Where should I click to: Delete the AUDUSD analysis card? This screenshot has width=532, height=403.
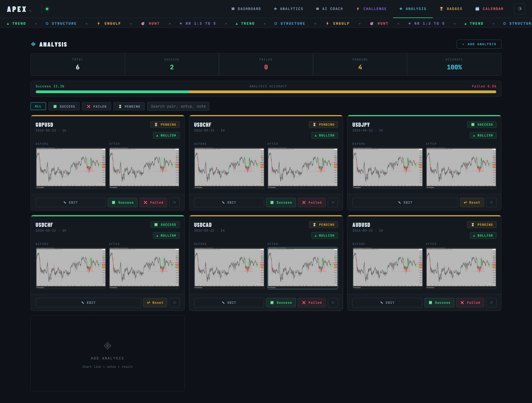point(491,303)
